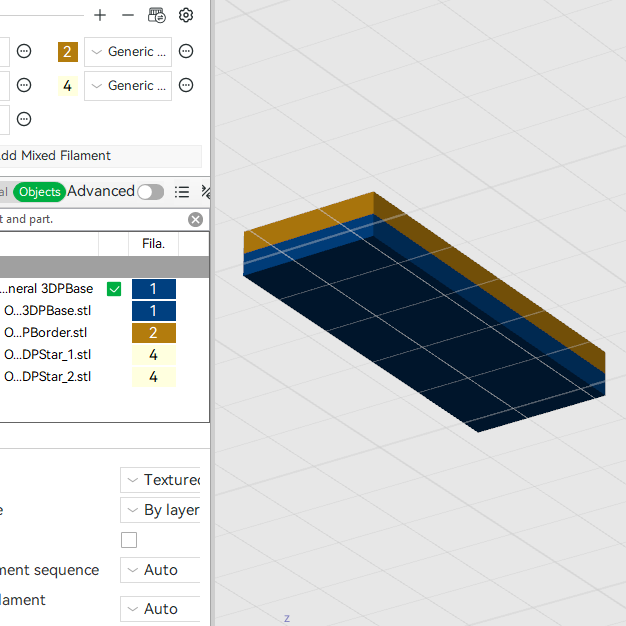Screen dimensions: 626x626
Task: Open filament settings gear icon
Action: pyautogui.click(x=186, y=16)
